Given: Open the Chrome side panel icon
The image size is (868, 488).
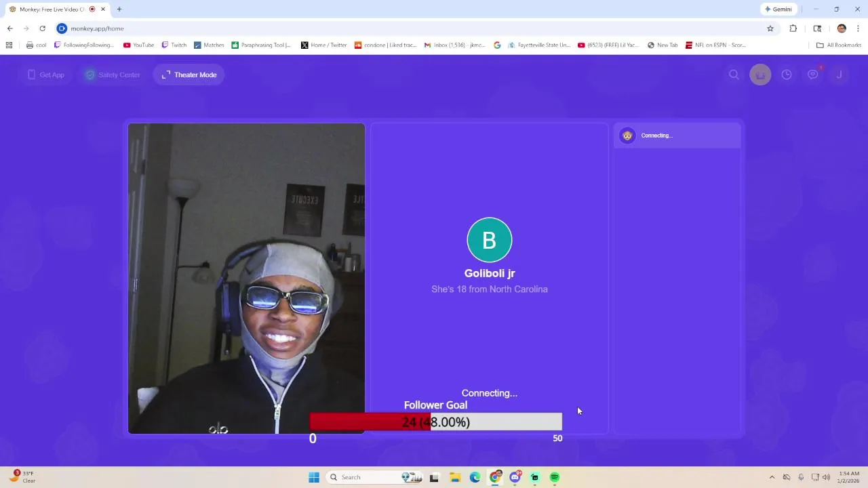Looking at the screenshot, I should [817, 28].
